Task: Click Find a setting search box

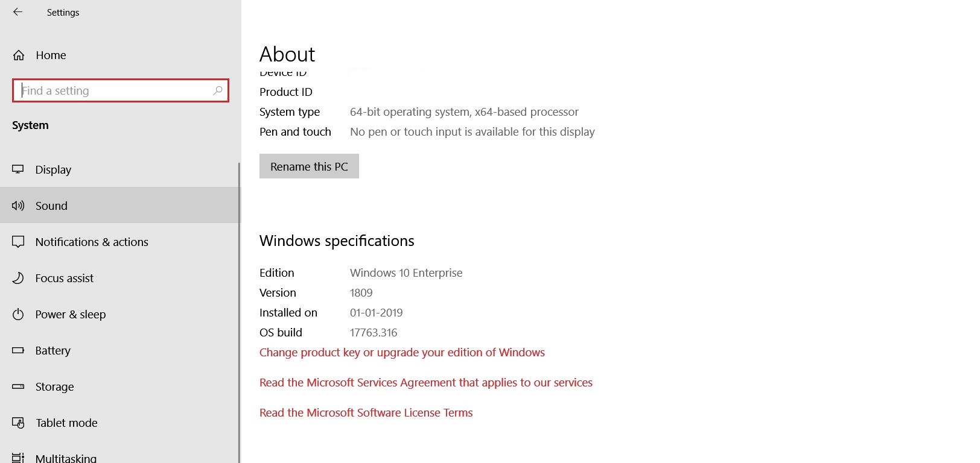Action: pos(121,90)
